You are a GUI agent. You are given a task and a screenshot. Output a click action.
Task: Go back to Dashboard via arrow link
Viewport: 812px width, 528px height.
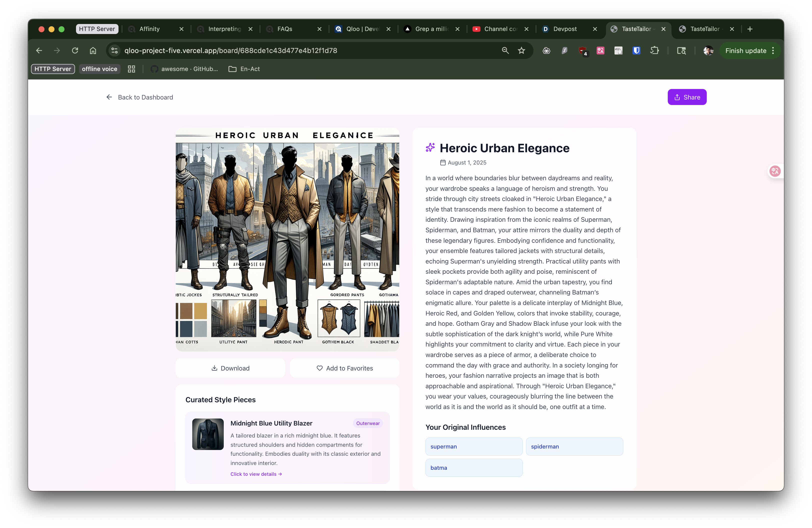click(139, 97)
